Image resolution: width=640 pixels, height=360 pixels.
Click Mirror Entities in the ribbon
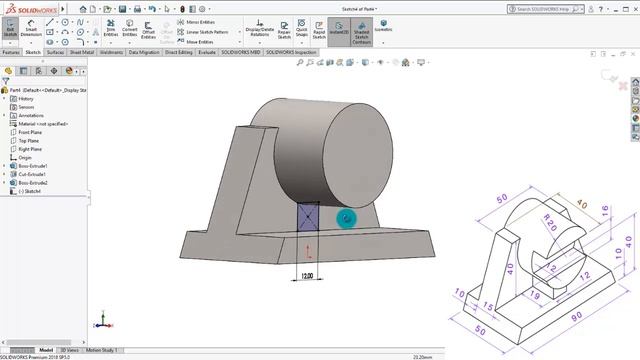(196, 22)
